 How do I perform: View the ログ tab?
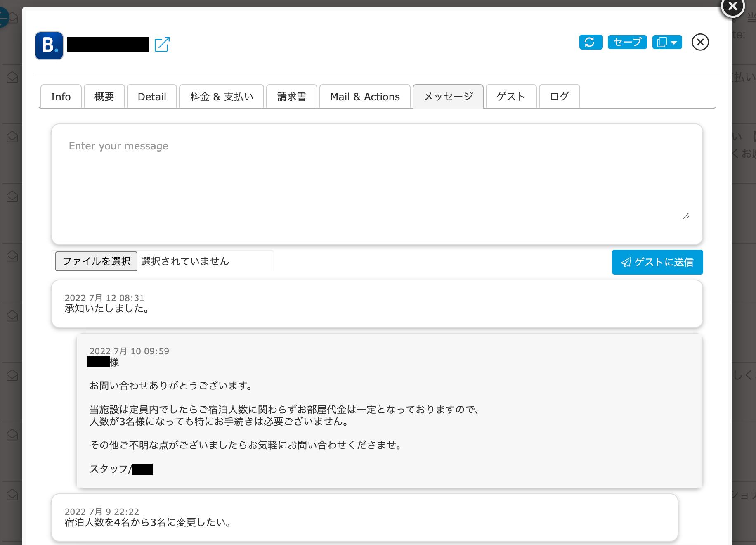559,97
